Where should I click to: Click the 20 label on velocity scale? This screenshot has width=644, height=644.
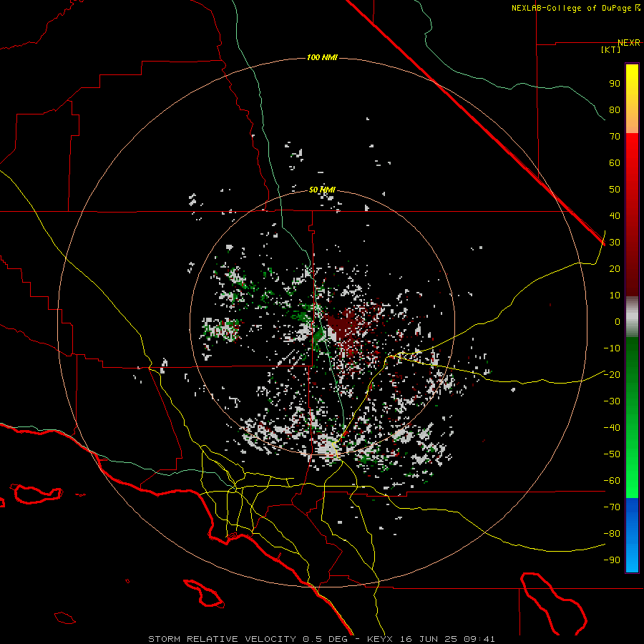coord(615,269)
